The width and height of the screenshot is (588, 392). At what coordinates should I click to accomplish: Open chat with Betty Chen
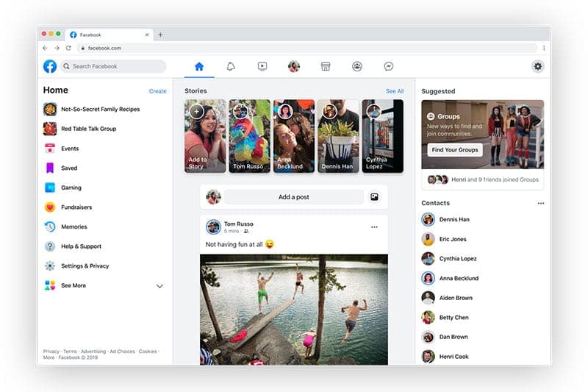(445, 318)
